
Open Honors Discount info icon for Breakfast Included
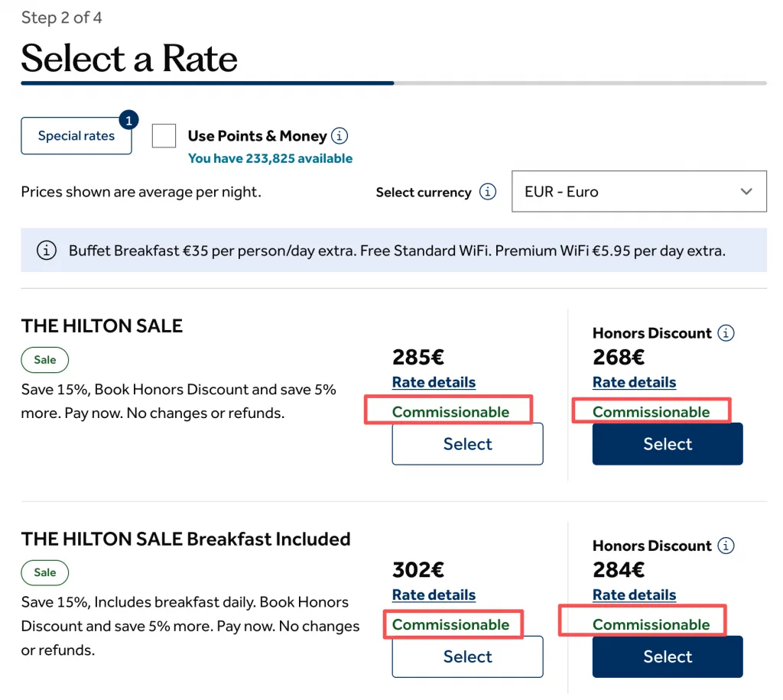(726, 546)
